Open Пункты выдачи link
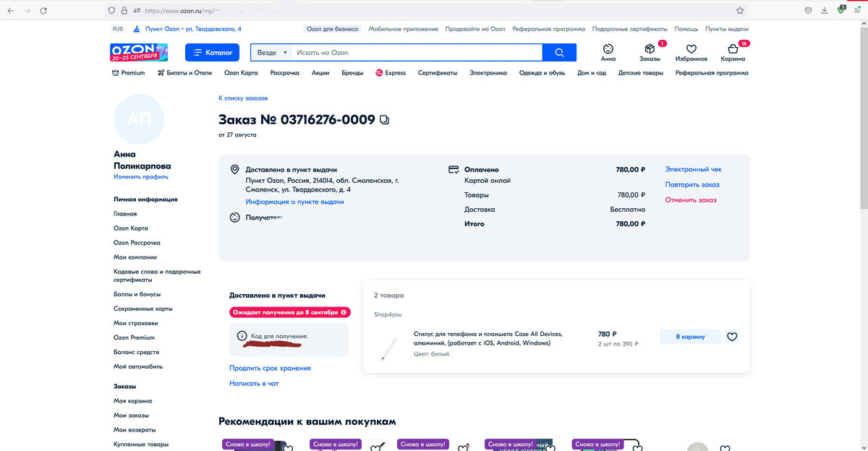 727,29
